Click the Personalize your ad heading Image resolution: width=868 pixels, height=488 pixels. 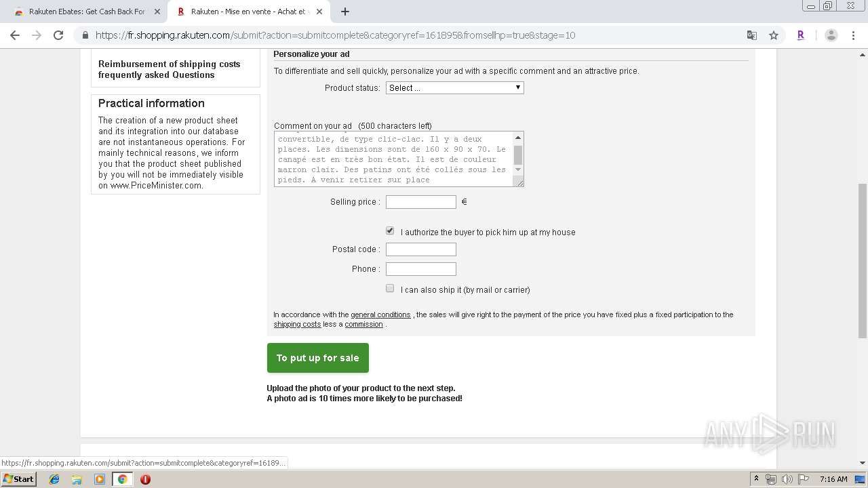(311, 54)
